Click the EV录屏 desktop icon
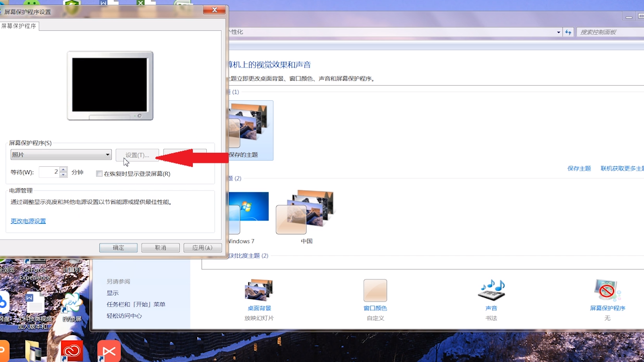Viewport: 644px width, 362px height. pos(72,304)
